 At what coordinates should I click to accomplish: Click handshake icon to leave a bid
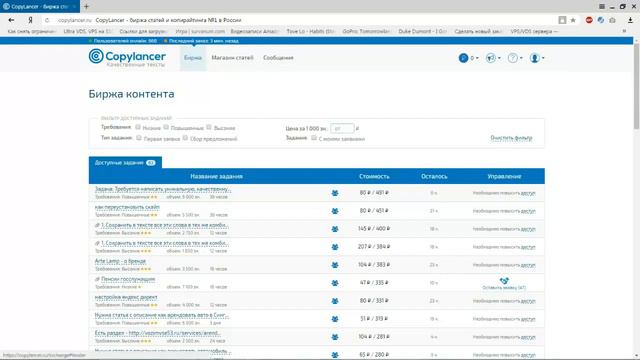click(504, 280)
